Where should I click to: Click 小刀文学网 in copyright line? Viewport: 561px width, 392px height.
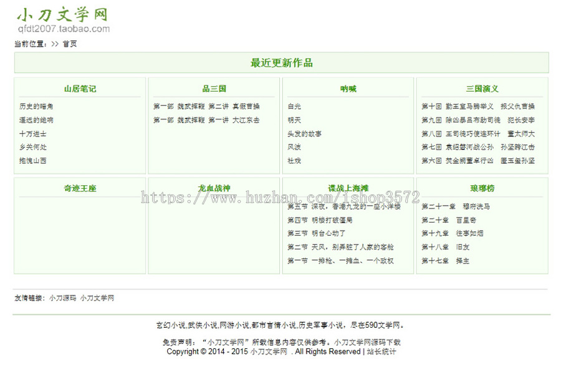[269, 351]
